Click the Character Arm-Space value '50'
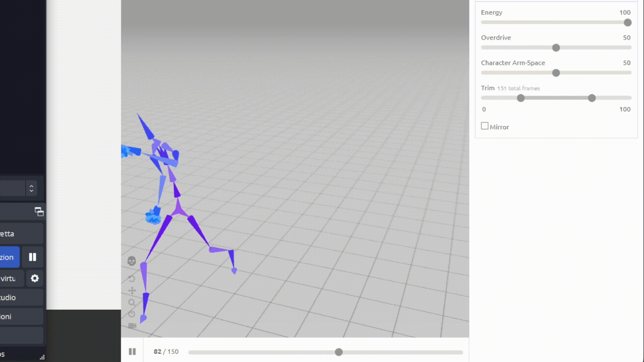Screen dimensions: 644x362 click(x=627, y=63)
